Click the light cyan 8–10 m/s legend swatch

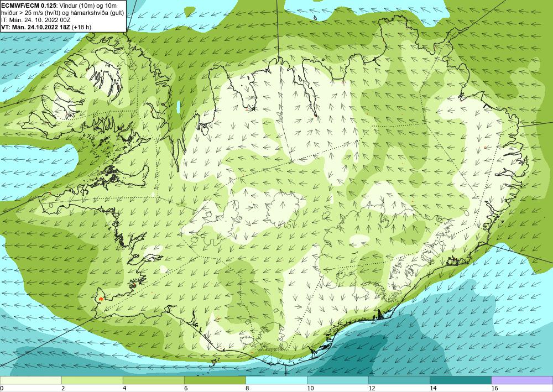(276, 380)
